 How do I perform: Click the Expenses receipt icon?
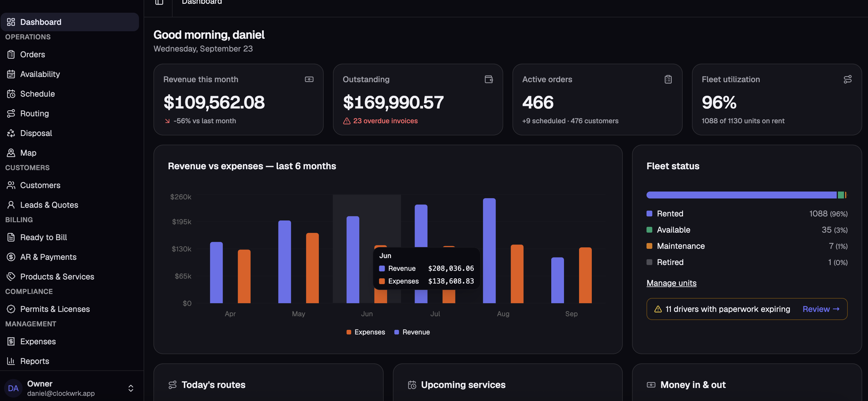point(11,341)
